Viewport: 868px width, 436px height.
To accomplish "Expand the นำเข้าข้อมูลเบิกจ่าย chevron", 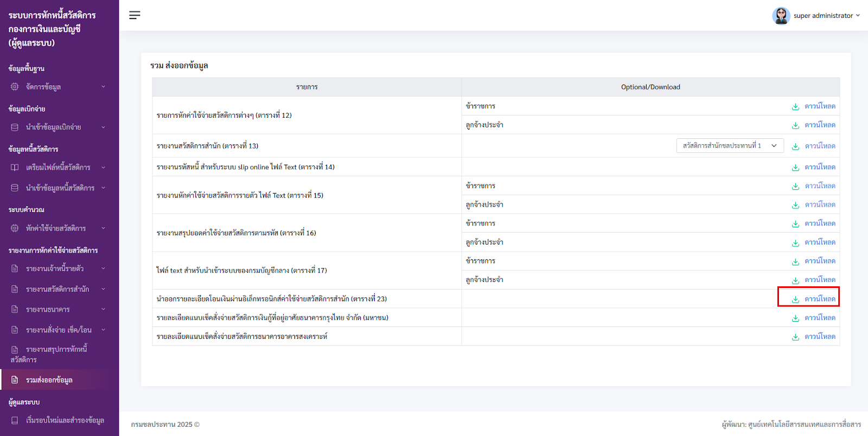I will pos(103,127).
